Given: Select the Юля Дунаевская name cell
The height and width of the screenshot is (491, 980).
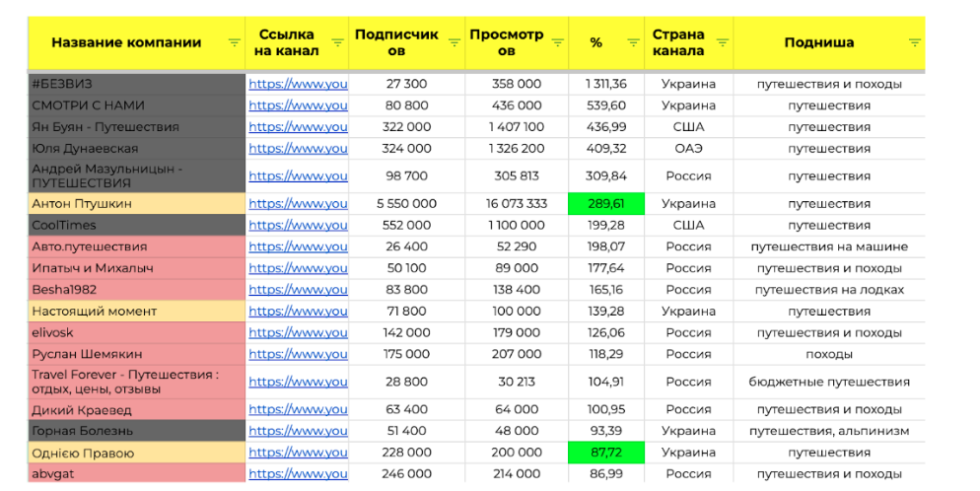Looking at the screenshot, I should coord(137,149).
